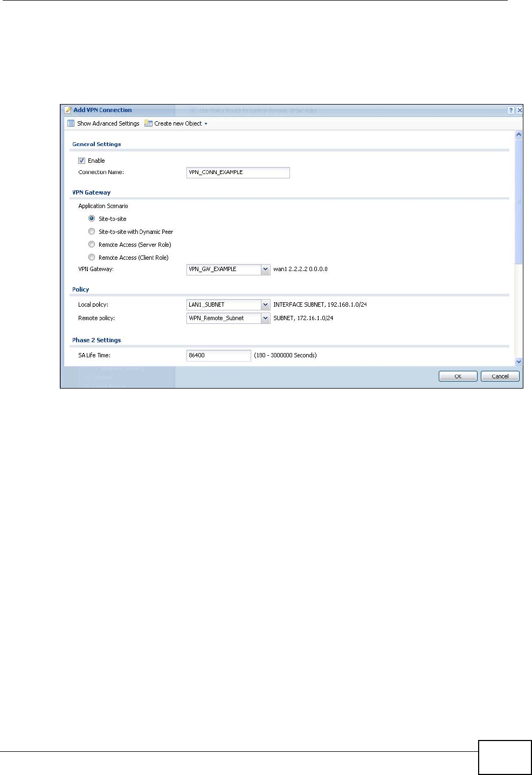
Task: Click the scrollbar down arrow
Action: [519, 362]
